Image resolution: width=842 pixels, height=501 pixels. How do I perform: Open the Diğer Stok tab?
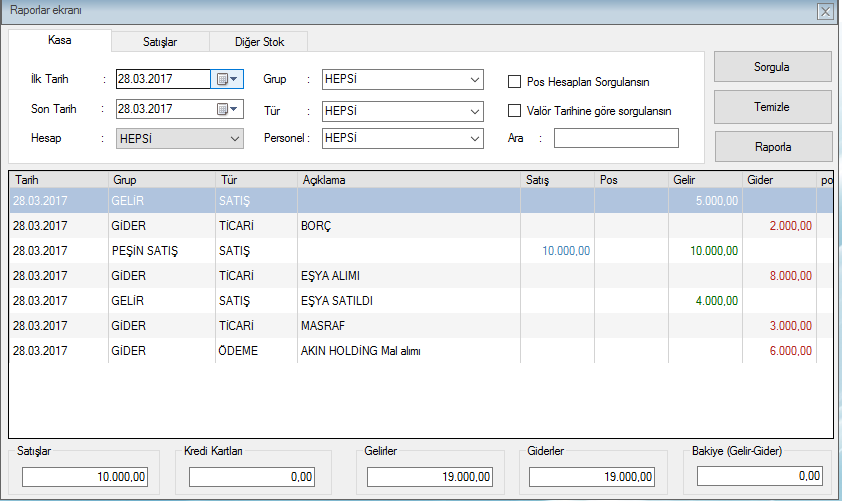click(x=258, y=41)
